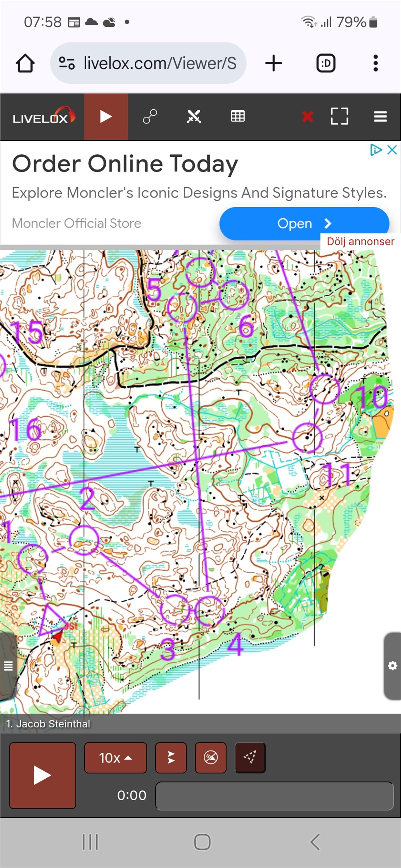Tap Android back navigation button
This screenshot has width=401, height=868.
click(x=315, y=842)
